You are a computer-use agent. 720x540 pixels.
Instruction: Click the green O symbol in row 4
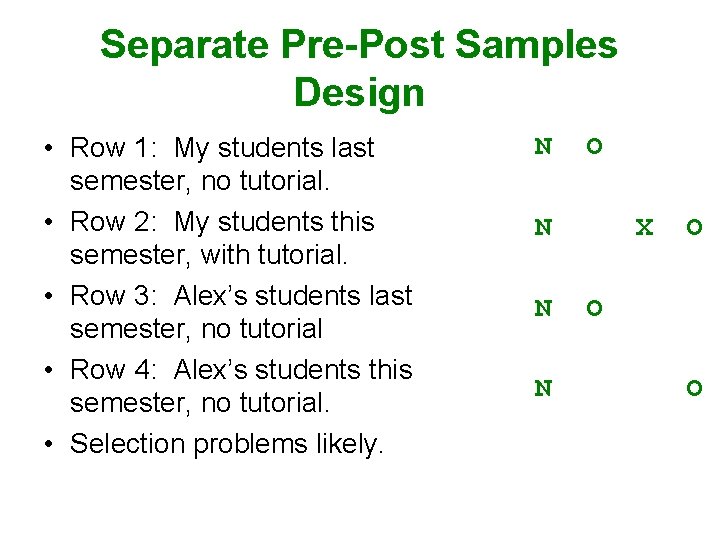point(694,388)
